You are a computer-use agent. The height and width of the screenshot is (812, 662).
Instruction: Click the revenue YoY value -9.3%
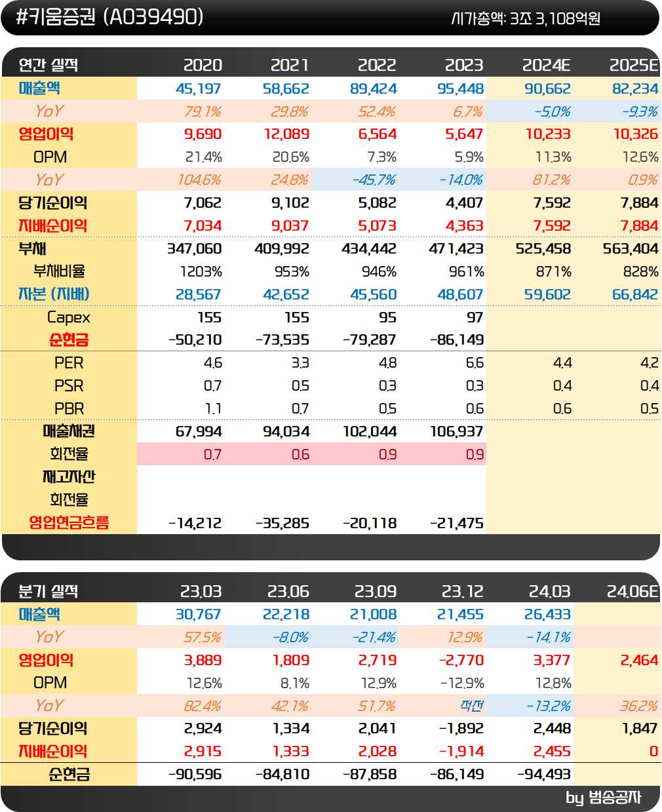click(x=640, y=111)
